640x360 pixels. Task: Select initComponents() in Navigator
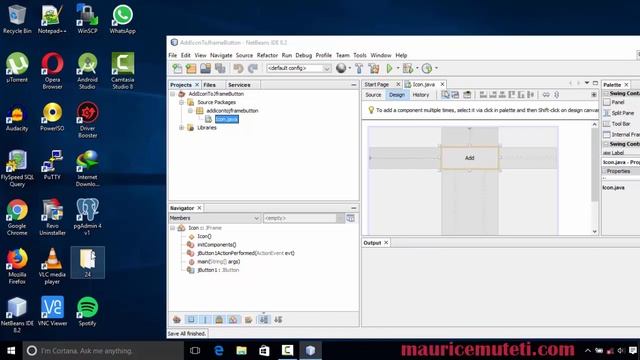tap(217, 244)
